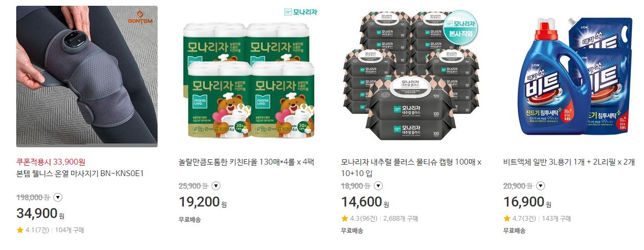644x250 pixels.
Task: Open the Mona Lisa kitchen towel image
Action: [x=249, y=77]
